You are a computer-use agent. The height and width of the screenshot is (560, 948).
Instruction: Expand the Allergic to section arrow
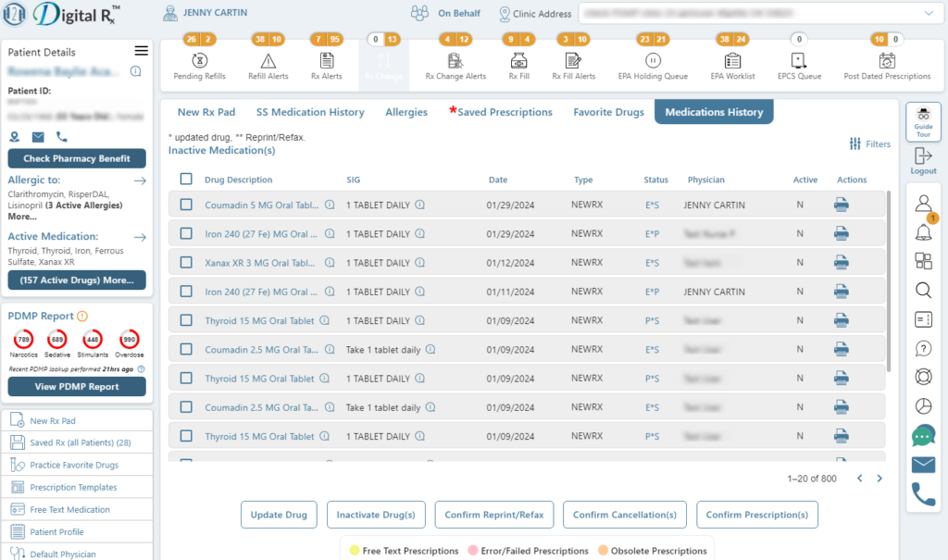[140, 180]
